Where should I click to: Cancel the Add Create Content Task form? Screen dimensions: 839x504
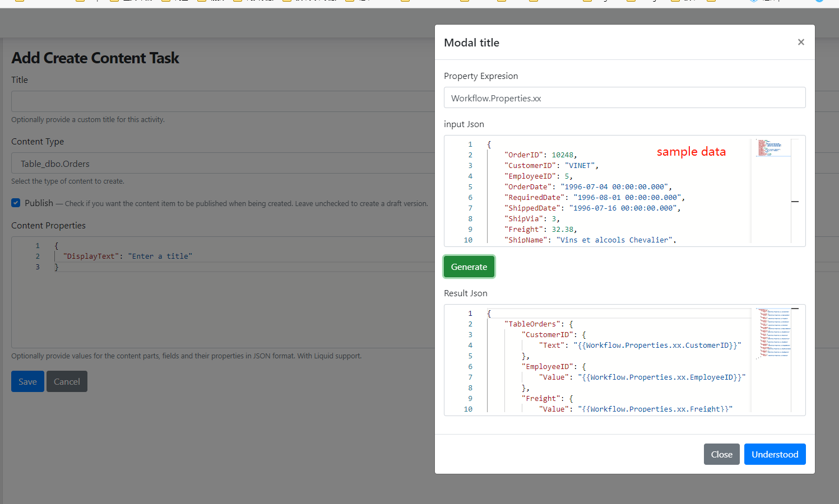(67, 381)
